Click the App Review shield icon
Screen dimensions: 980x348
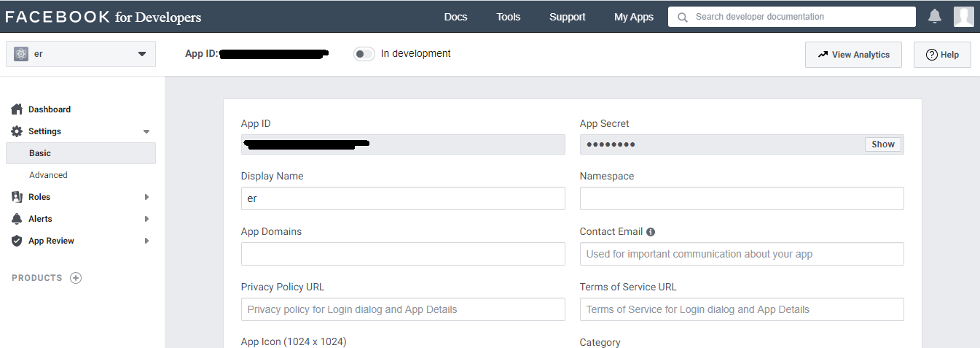[17, 241]
